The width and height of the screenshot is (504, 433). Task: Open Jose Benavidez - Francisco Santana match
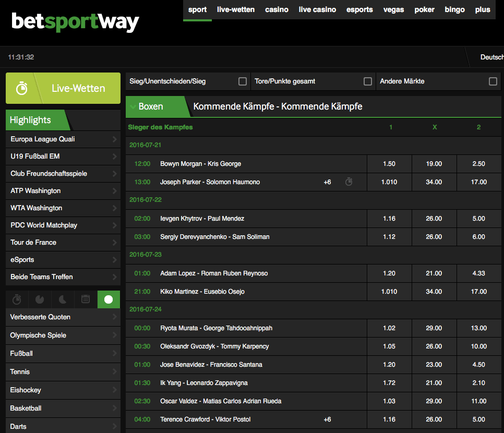[211, 365]
